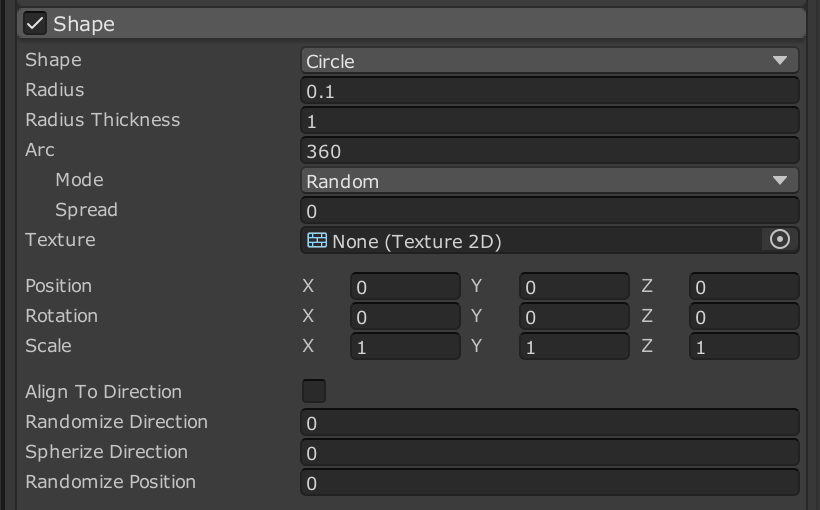
Task: Click the Spherize Direction value field
Action: 550,452
